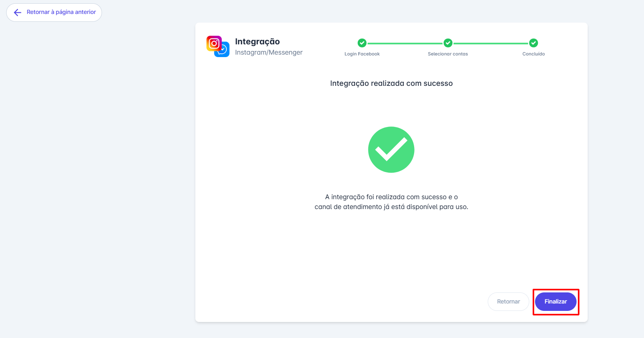Select the "Concluído" step label

(x=533, y=54)
